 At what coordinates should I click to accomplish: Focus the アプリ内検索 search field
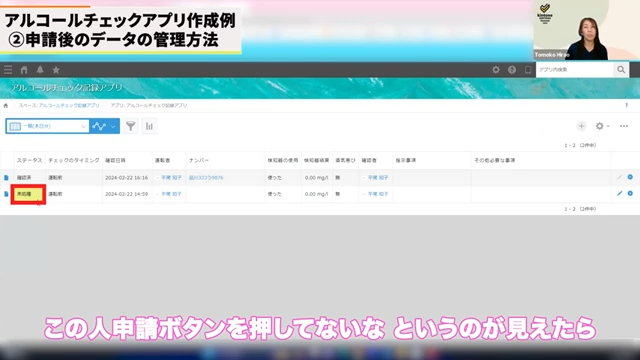[575, 70]
